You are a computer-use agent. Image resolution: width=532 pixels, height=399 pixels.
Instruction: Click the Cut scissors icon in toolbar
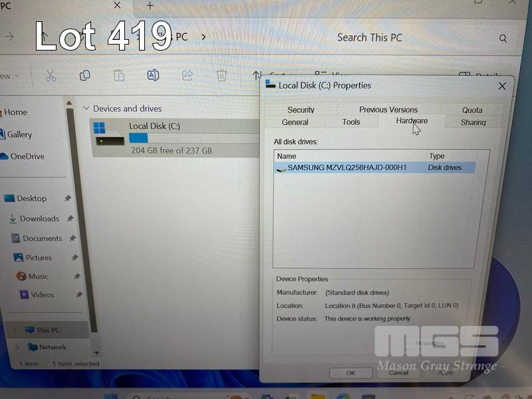(x=51, y=75)
